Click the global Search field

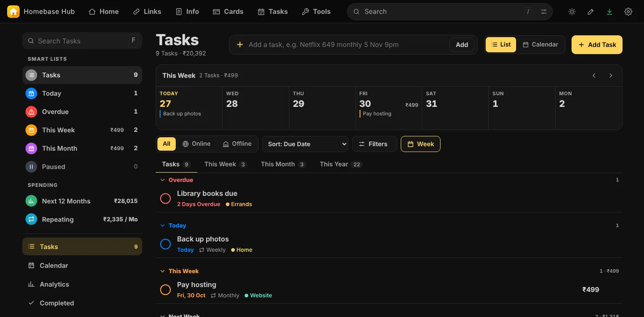point(450,12)
